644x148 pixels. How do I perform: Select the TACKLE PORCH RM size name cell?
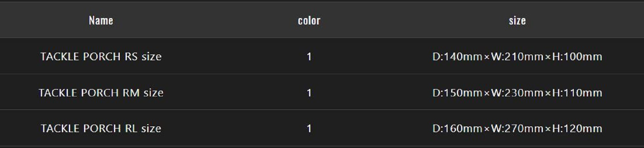(101, 93)
